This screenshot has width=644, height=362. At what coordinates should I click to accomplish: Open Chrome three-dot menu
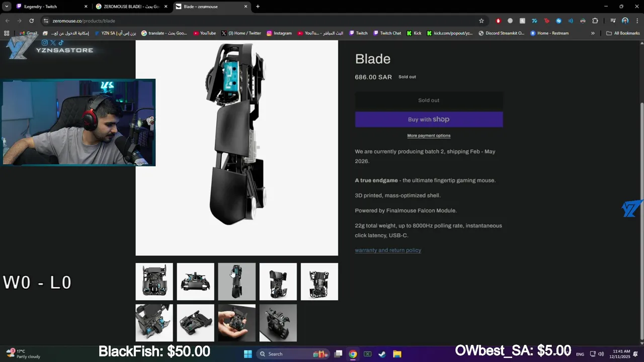pyautogui.click(x=636, y=21)
